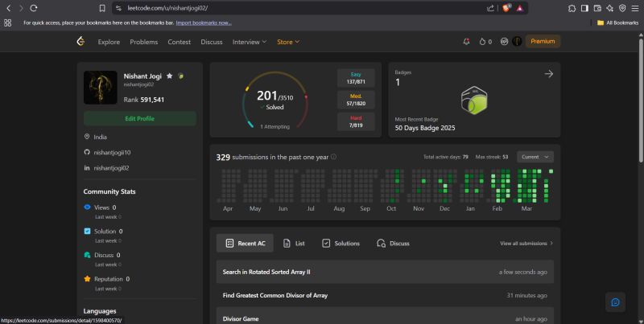Image resolution: width=644 pixels, height=324 pixels.
Task: Click the Solution community stat icon
Action: pyautogui.click(x=87, y=231)
